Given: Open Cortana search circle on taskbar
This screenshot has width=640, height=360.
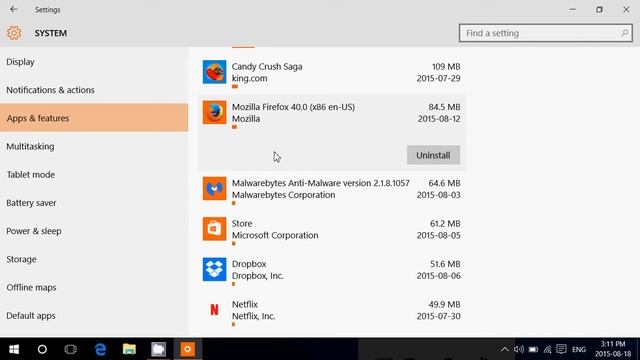Looking at the screenshot, I should point(42,349).
